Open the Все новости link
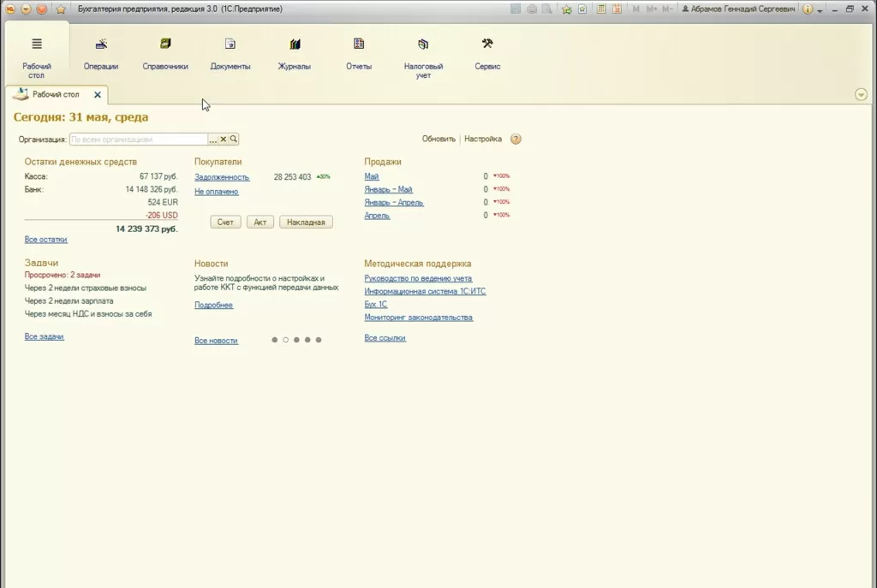 tap(216, 341)
